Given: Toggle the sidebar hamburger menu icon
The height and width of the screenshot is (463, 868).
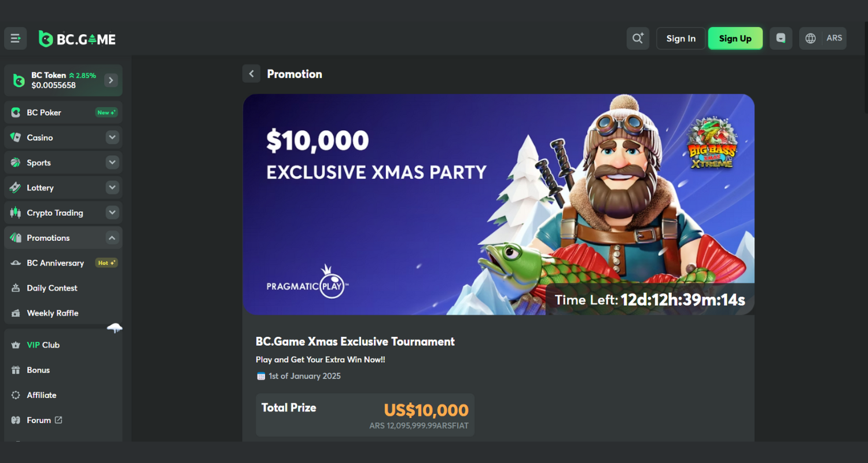Looking at the screenshot, I should coord(16,39).
